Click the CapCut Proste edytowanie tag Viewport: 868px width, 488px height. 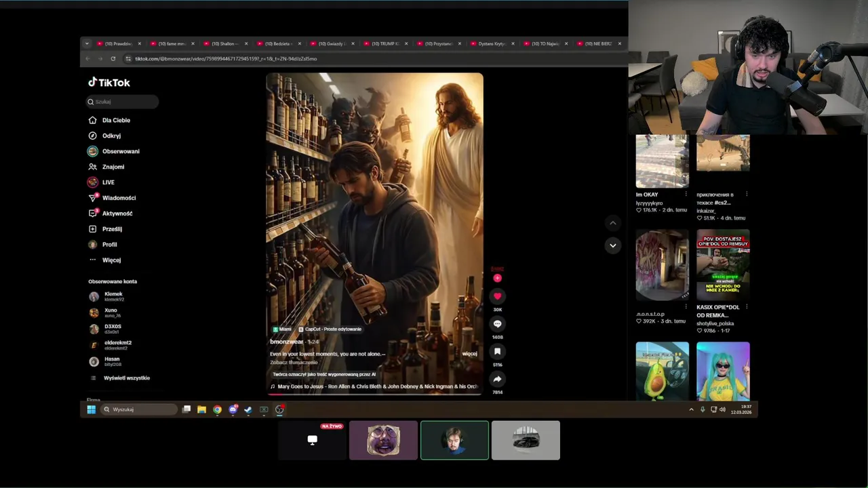tap(330, 329)
